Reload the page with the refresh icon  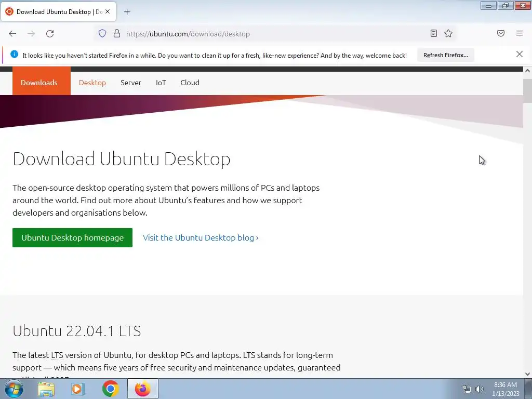pyautogui.click(x=50, y=34)
